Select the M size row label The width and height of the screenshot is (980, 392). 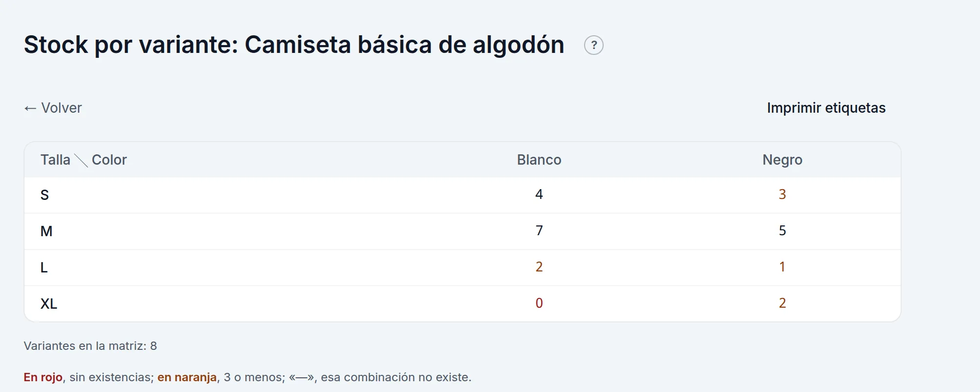tap(46, 231)
